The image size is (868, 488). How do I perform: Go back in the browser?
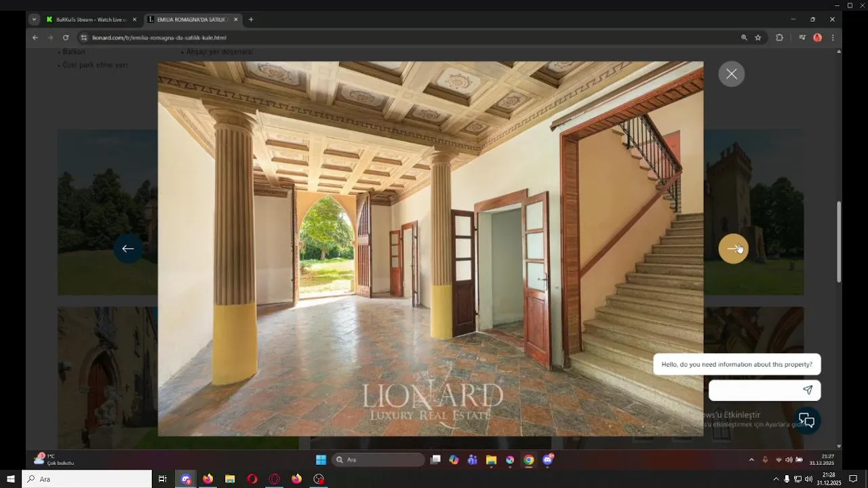(35, 38)
